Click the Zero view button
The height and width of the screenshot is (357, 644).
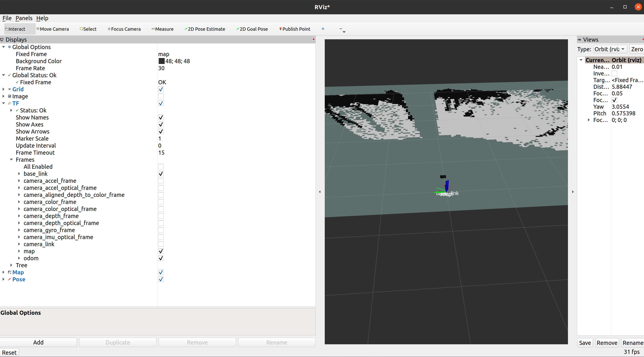[637, 49]
